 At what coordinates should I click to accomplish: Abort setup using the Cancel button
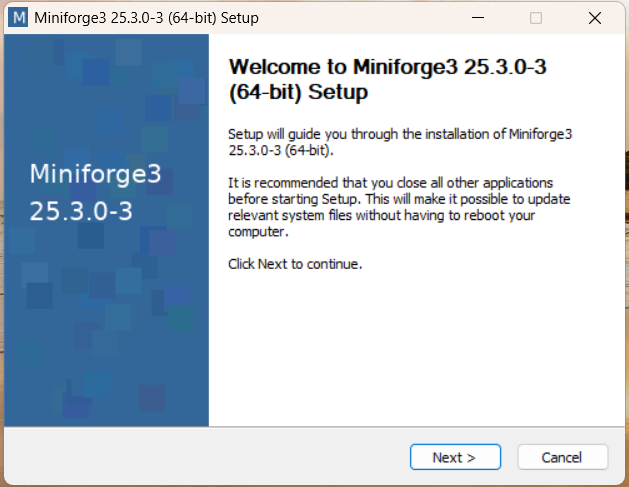(x=562, y=457)
